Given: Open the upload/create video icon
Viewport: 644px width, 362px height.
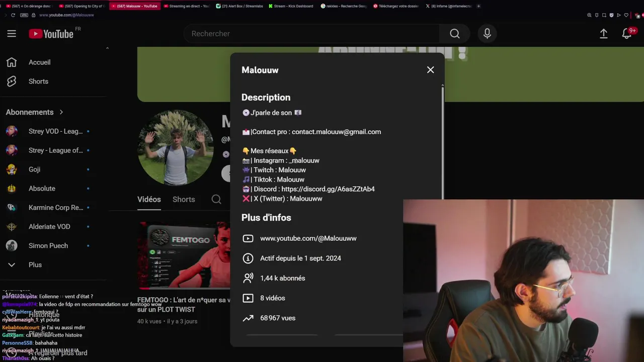Looking at the screenshot, I should coord(604,34).
